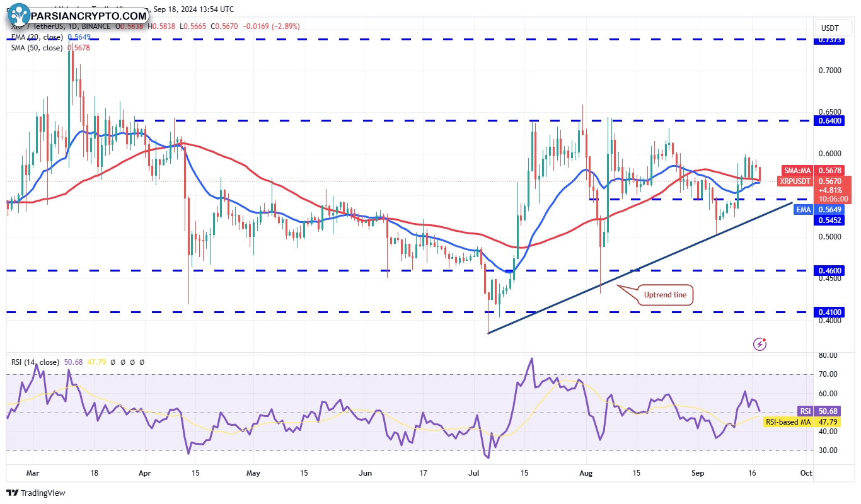This screenshot has width=861, height=504.
Task: Open the TradingView logo link
Action: (36, 493)
